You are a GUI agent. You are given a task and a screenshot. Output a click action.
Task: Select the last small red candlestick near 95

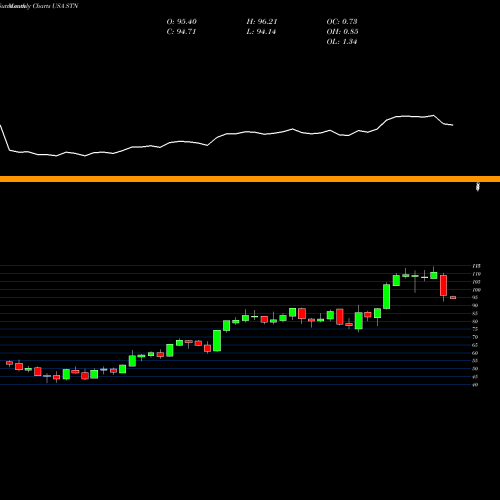tap(453, 298)
